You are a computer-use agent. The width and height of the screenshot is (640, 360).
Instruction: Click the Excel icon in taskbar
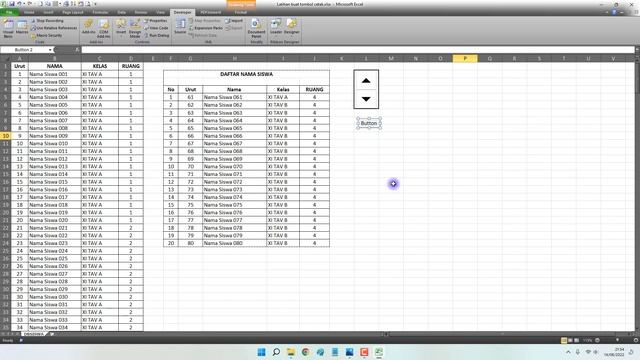point(379,352)
